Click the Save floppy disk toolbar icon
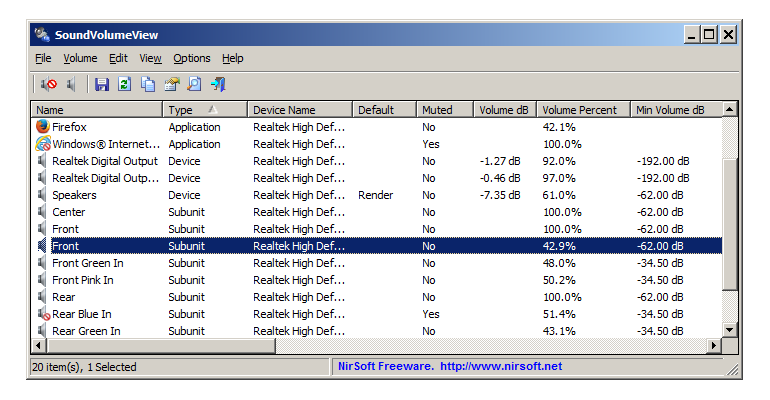 coord(102,84)
